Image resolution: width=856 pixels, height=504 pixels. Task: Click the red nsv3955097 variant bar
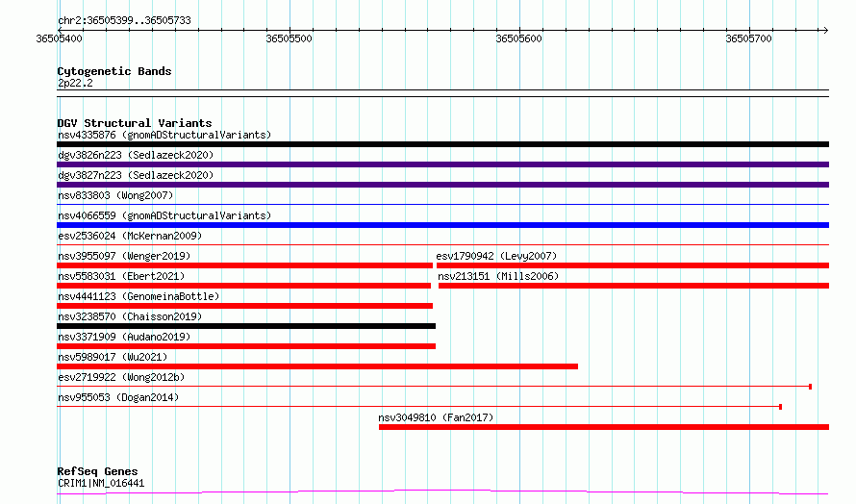click(x=244, y=265)
